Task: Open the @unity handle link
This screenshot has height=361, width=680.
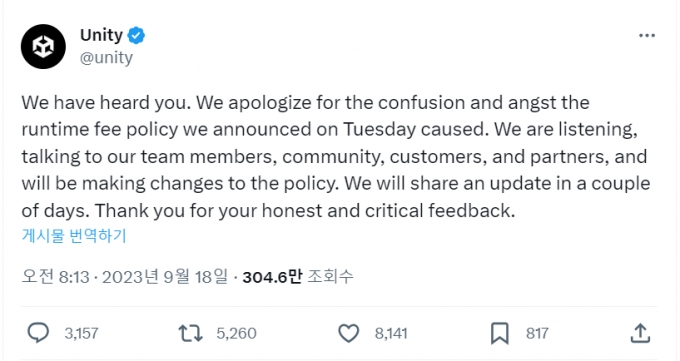Action: click(106, 58)
